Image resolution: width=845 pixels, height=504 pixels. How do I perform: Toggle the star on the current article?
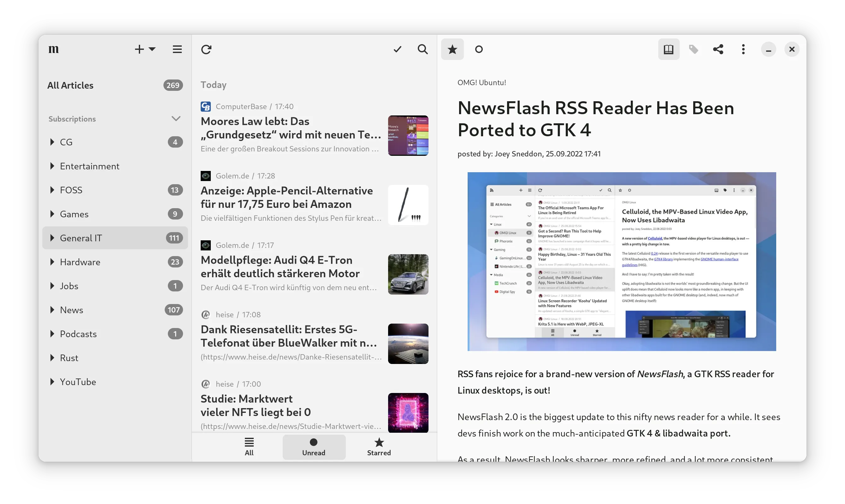[452, 49]
